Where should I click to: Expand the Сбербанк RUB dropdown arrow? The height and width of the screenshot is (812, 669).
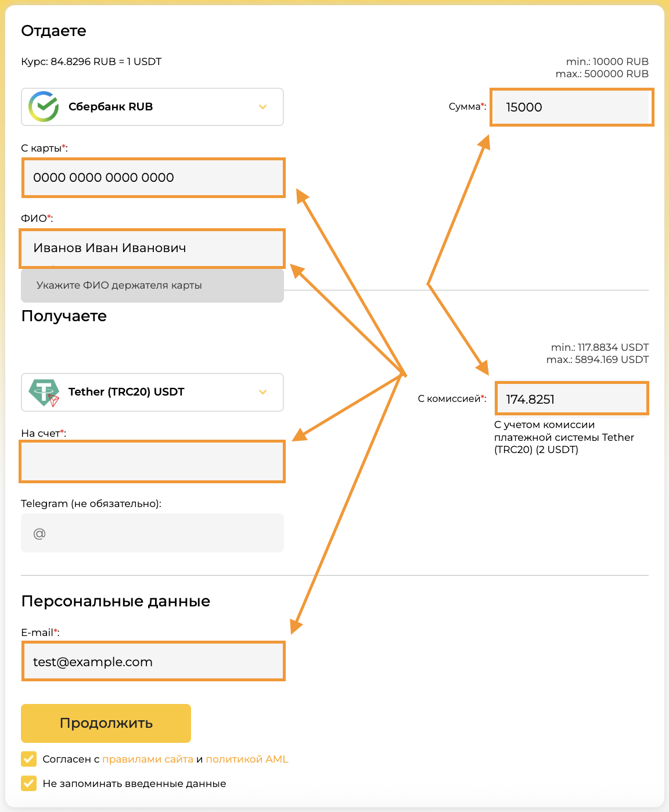262,107
